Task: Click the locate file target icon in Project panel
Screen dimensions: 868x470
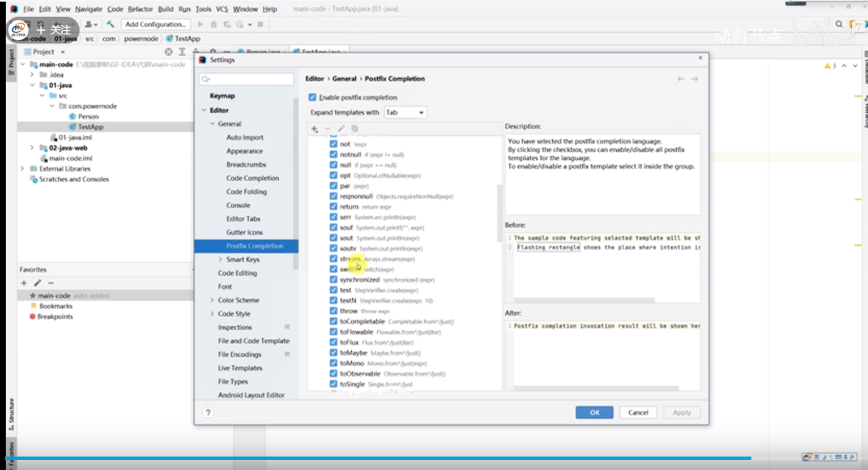Action: point(168,51)
